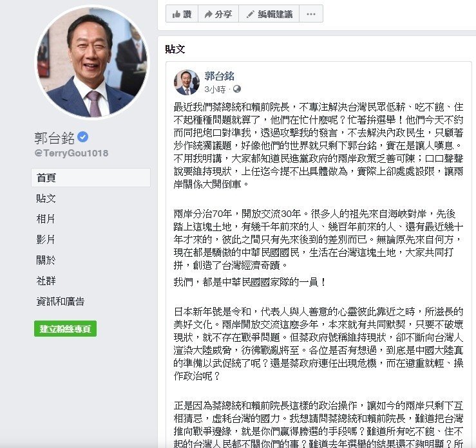Click the 3小時 post timestamp link
The height and width of the screenshot is (448, 476).
[215, 89]
